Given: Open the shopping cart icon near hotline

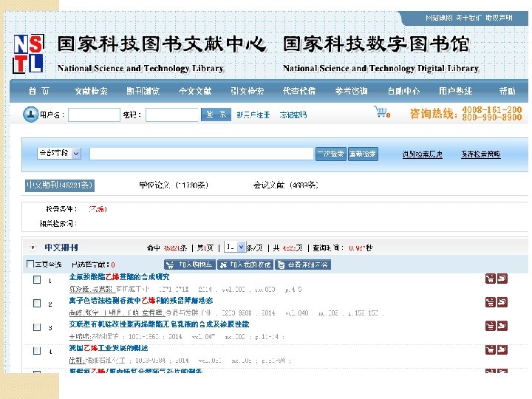Looking at the screenshot, I should pyautogui.click(x=382, y=112).
